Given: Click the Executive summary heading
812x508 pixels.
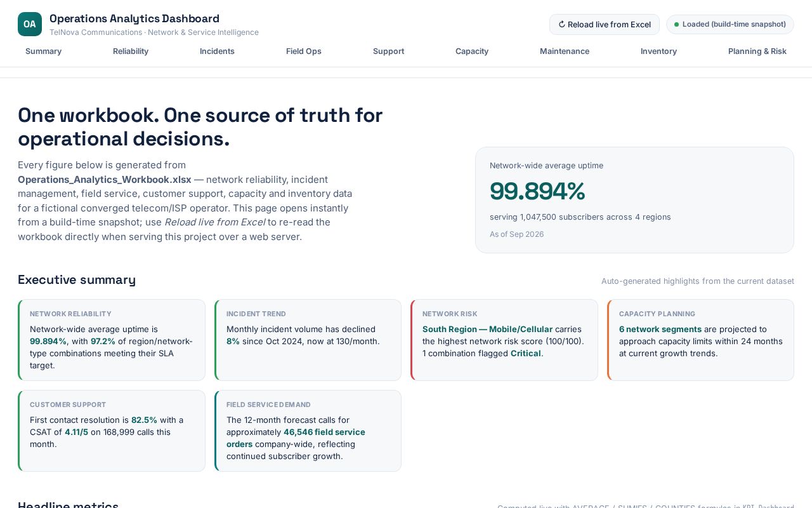Looking at the screenshot, I should pyautogui.click(x=77, y=280).
